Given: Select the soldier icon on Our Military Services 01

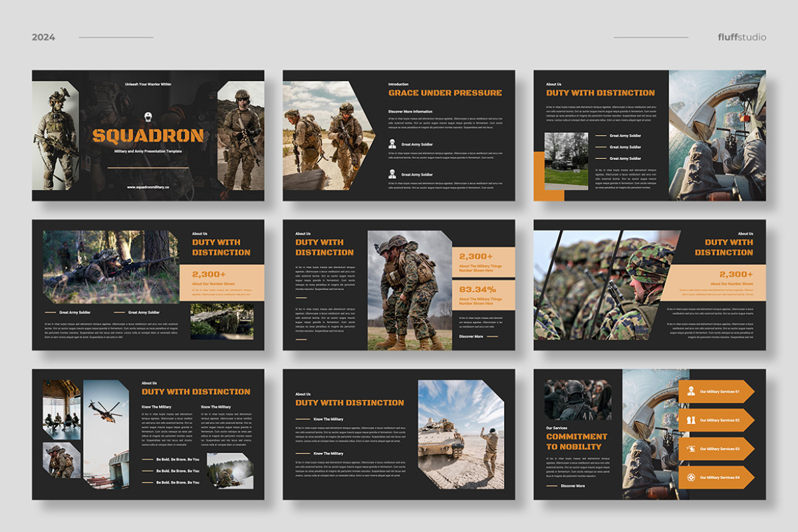Looking at the screenshot, I should (x=690, y=390).
